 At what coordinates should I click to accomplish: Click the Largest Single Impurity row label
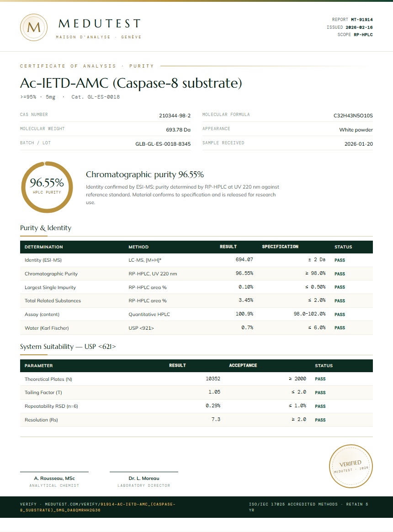[x=50, y=287]
